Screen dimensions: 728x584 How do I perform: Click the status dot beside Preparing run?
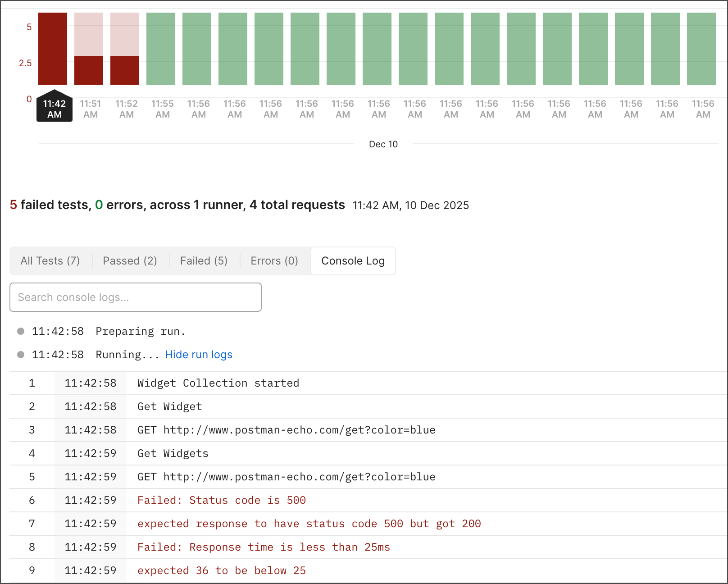click(x=21, y=331)
